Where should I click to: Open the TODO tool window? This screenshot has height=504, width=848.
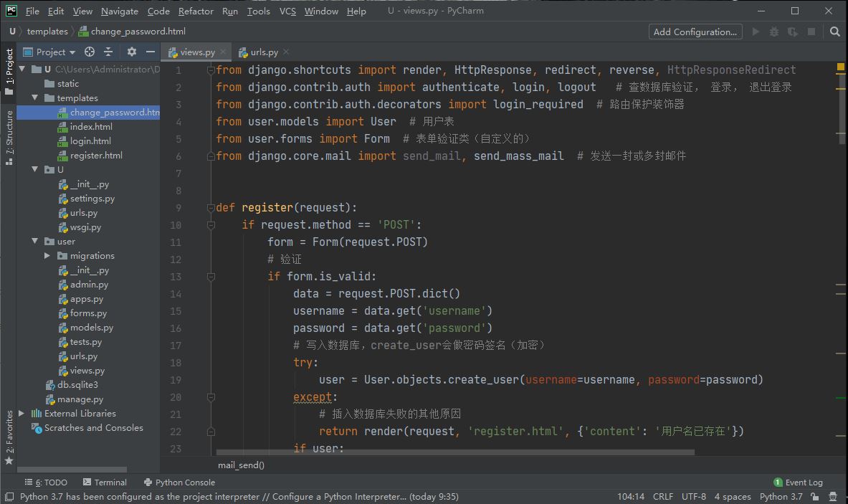coord(46,482)
